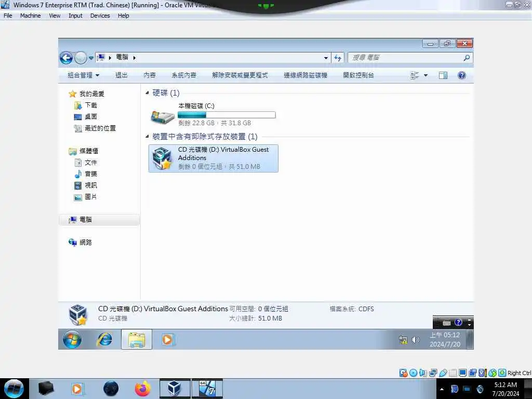The height and width of the screenshot is (399, 532).
Task: Select 最近的位置 in navigation pane
Action: pyautogui.click(x=95, y=128)
